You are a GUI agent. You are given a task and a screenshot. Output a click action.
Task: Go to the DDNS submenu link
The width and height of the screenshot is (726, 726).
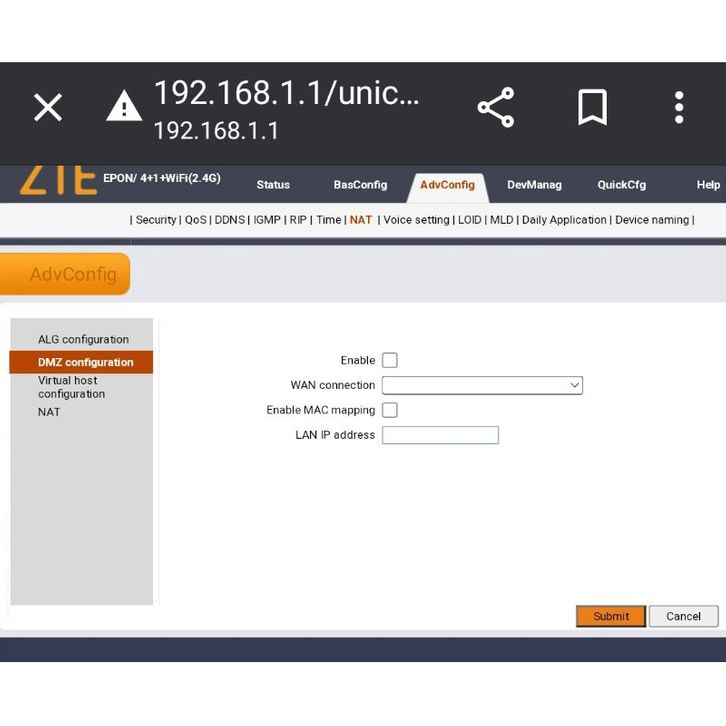click(229, 220)
